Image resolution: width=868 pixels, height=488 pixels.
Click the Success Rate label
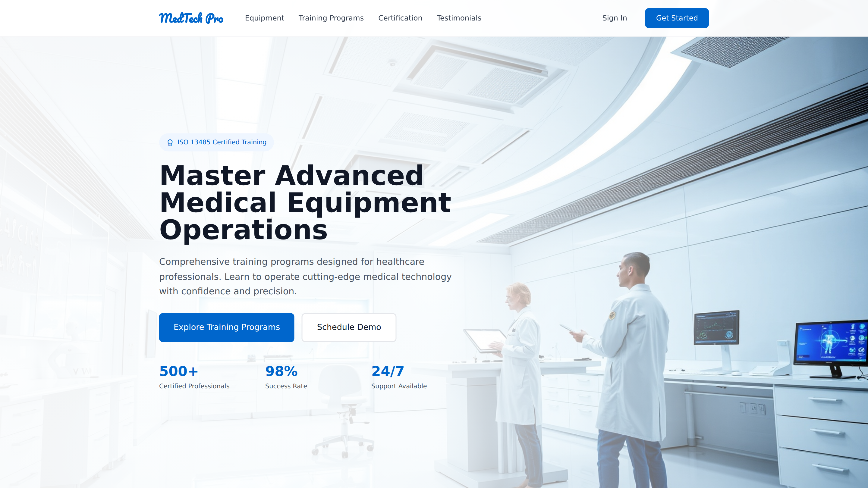tap(286, 386)
